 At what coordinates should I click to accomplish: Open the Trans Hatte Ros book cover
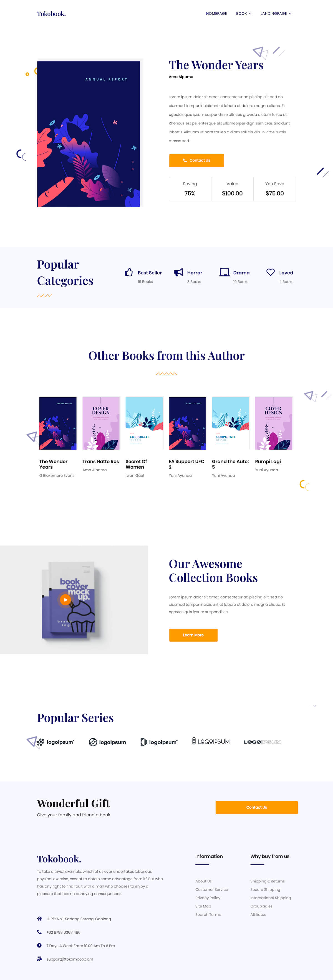pyautogui.click(x=101, y=423)
